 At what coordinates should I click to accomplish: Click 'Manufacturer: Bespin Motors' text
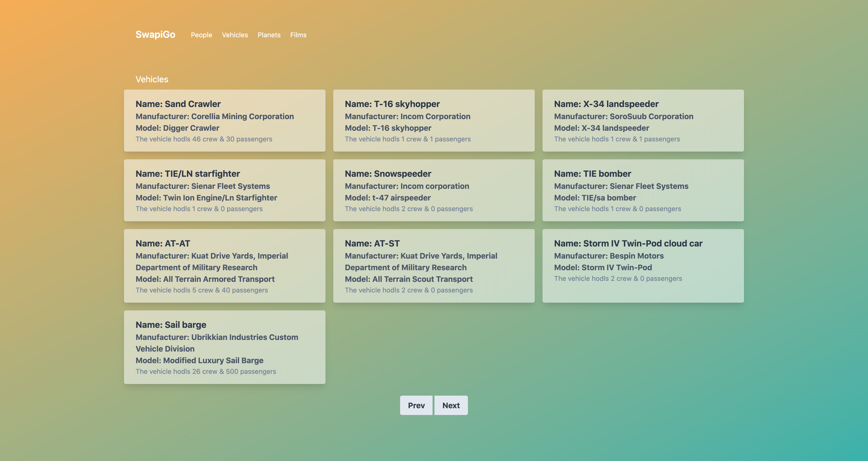coord(609,256)
